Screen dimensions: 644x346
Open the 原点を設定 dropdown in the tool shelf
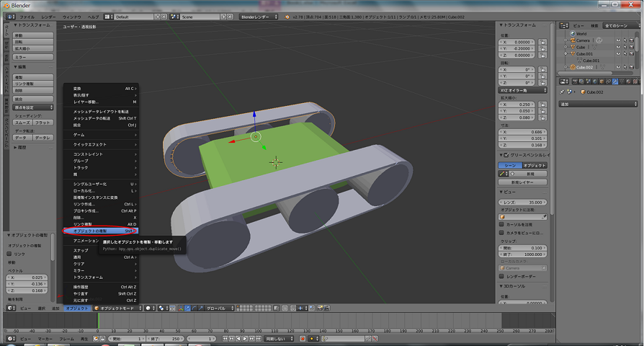tap(33, 107)
